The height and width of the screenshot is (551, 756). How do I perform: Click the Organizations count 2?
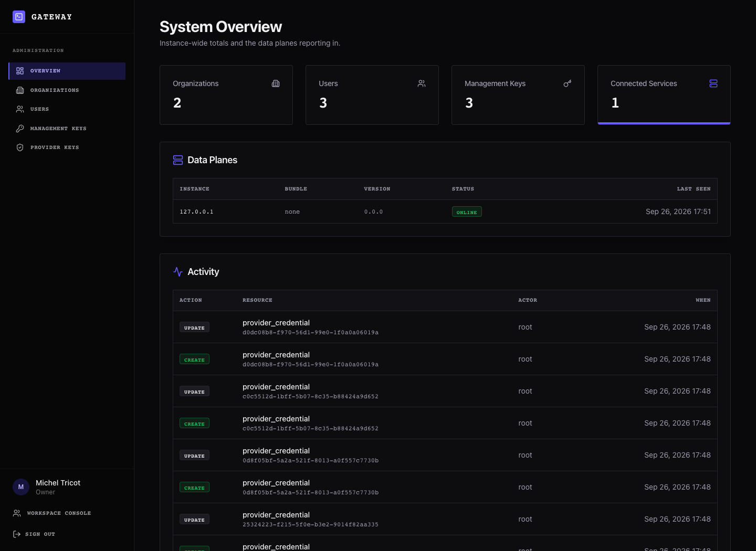coord(177,103)
